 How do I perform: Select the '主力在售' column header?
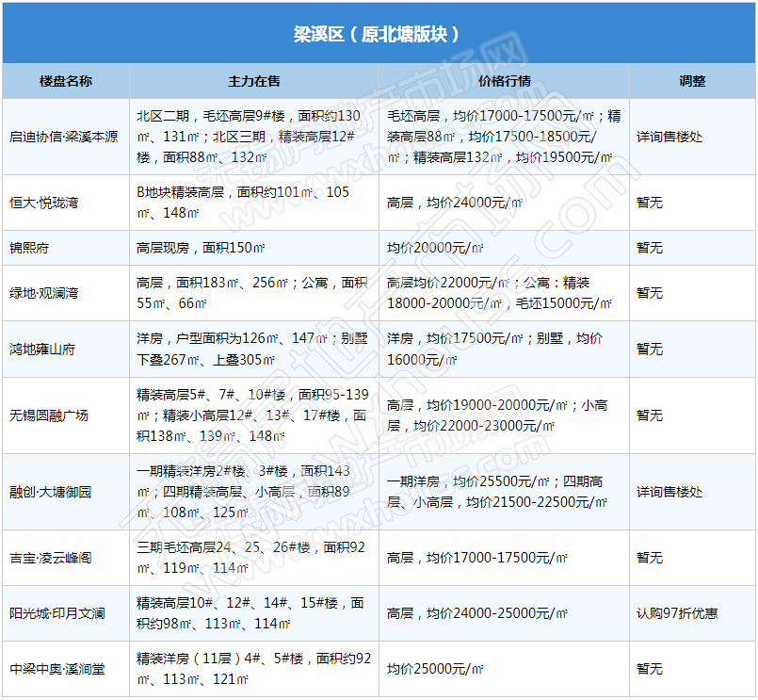(x=254, y=81)
